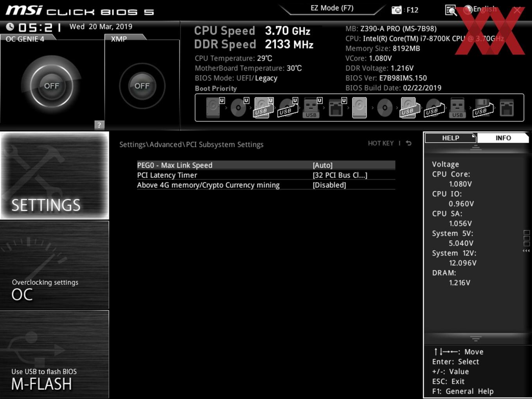The height and width of the screenshot is (399, 532).
Task: Click the CPU Speed 3.70 GHz readout
Action: pos(252,31)
